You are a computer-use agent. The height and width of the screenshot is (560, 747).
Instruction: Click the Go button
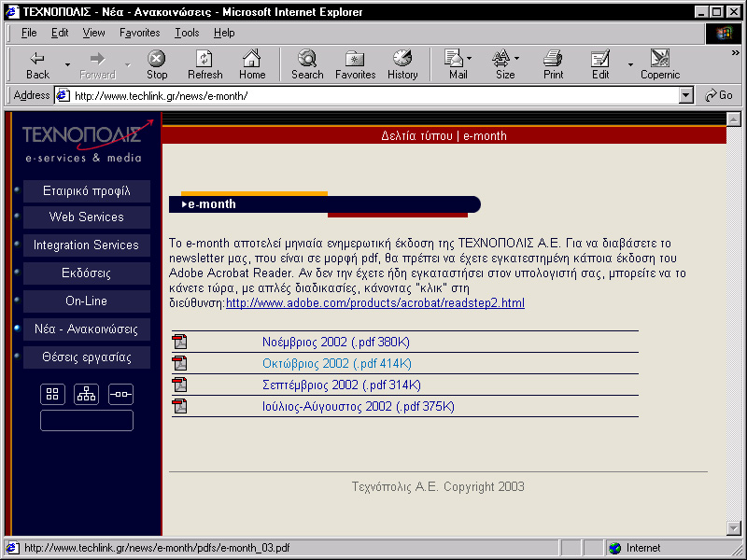pyautogui.click(x=718, y=96)
